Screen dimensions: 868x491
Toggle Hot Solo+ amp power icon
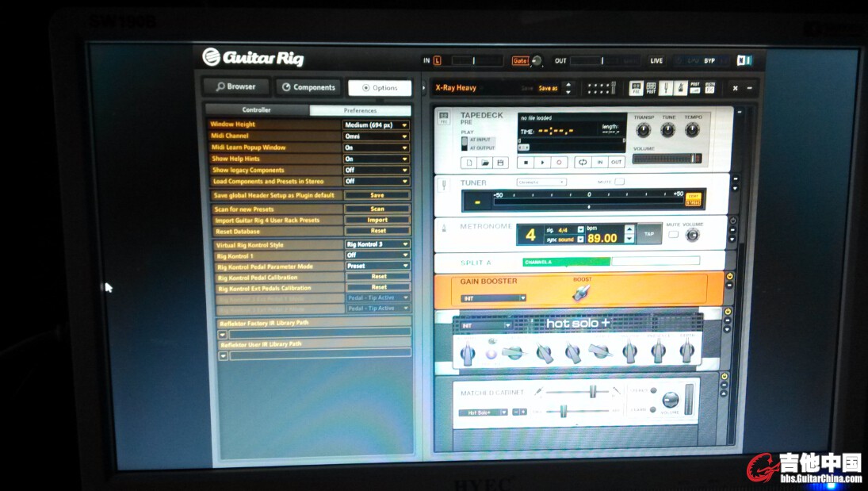728,312
